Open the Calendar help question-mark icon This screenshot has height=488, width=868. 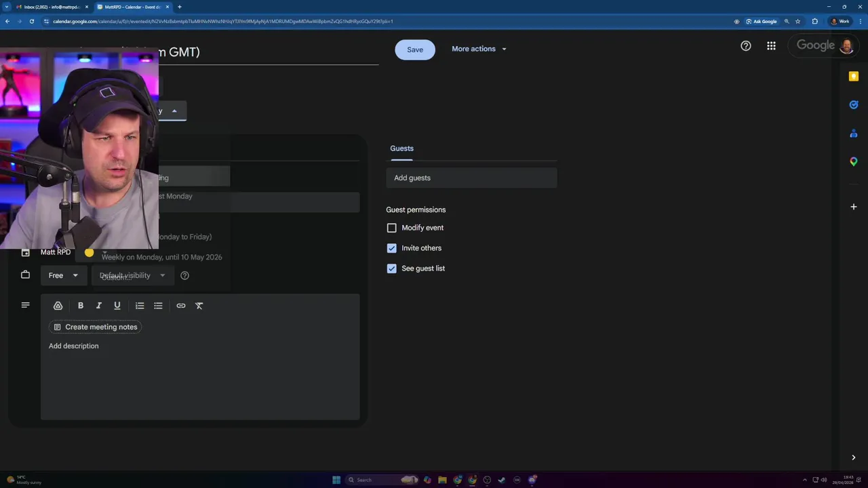coord(746,46)
